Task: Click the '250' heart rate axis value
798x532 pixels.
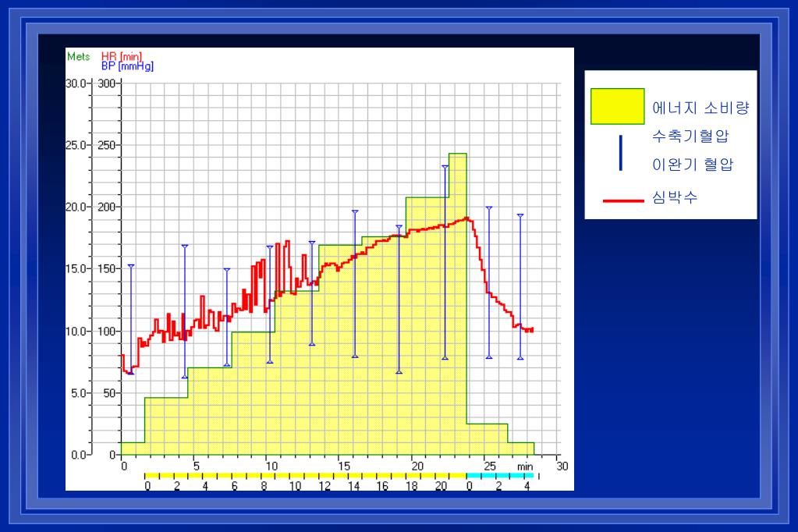Action: point(106,145)
